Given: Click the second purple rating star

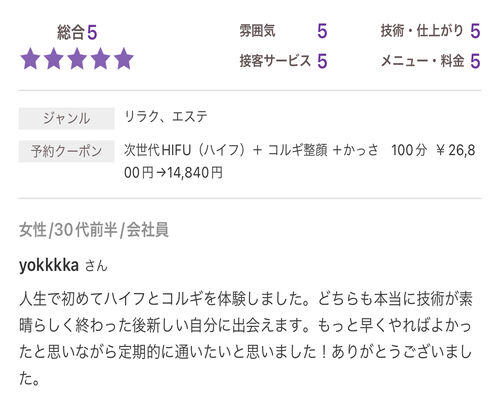Looking at the screenshot, I should pos(54,59).
